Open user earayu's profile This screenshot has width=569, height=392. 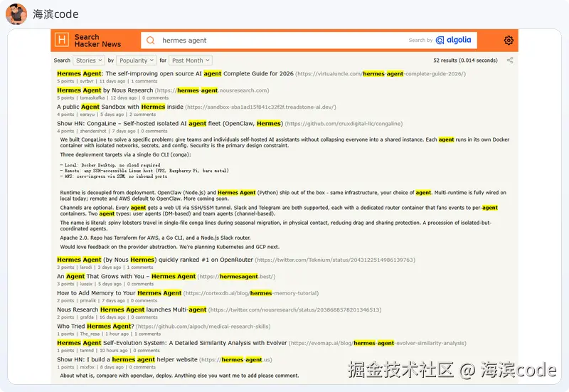pyautogui.click(x=87, y=115)
